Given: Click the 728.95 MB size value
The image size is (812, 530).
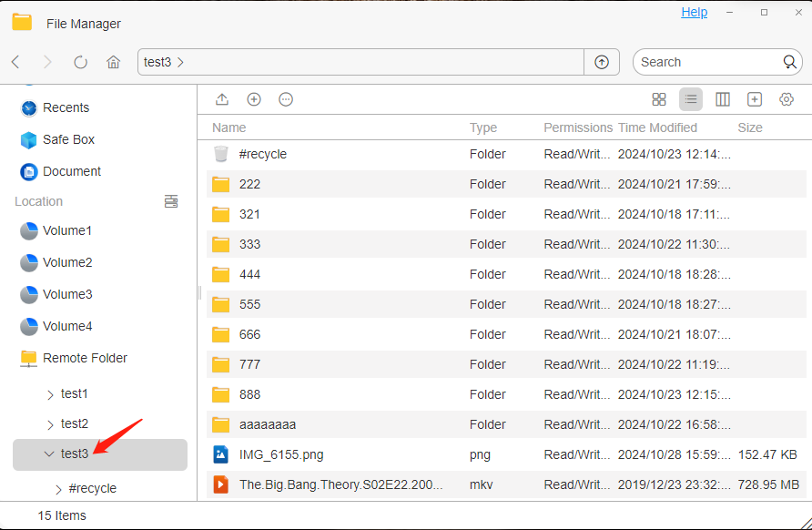Looking at the screenshot, I should click(768, 484).
